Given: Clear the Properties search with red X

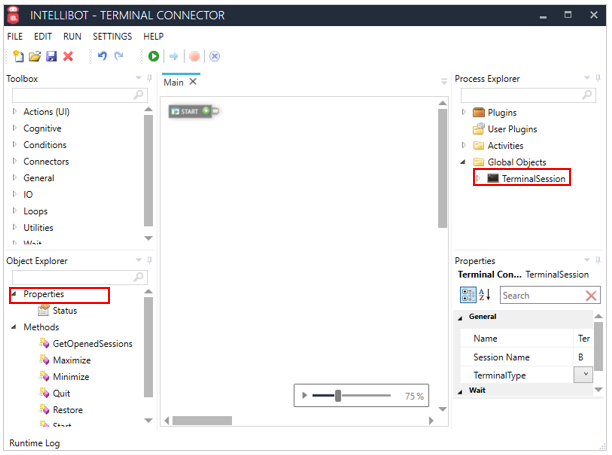Looking at the screenshot, I should [591, 296].
